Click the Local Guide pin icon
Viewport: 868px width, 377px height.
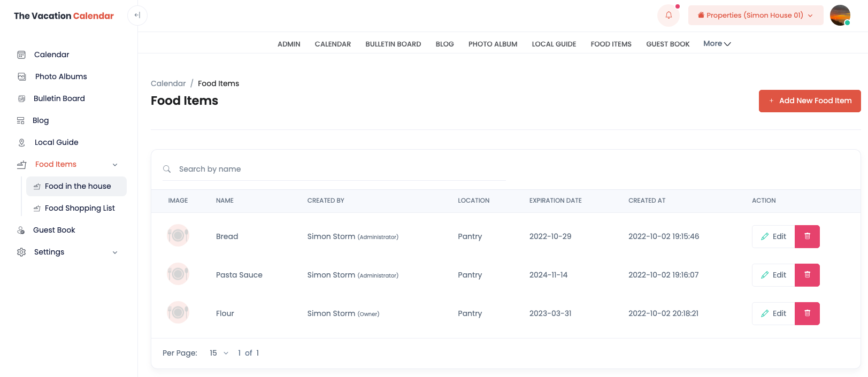(21, 142)
